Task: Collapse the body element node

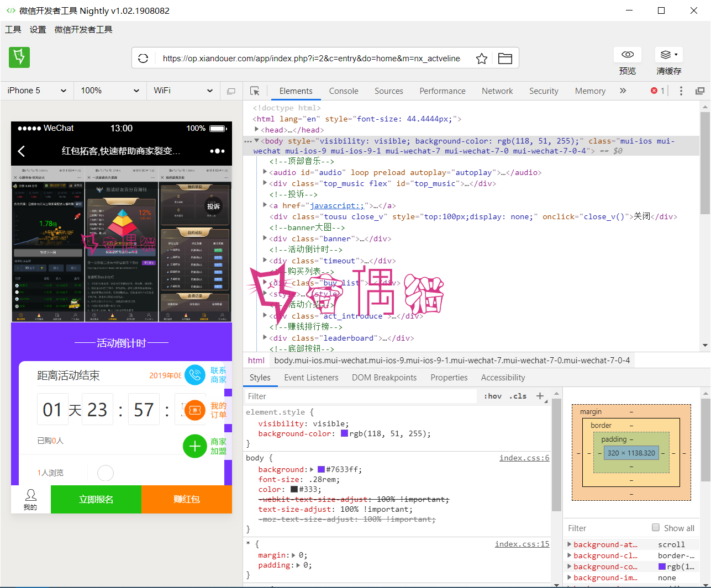Action: [x=256, y=141]
